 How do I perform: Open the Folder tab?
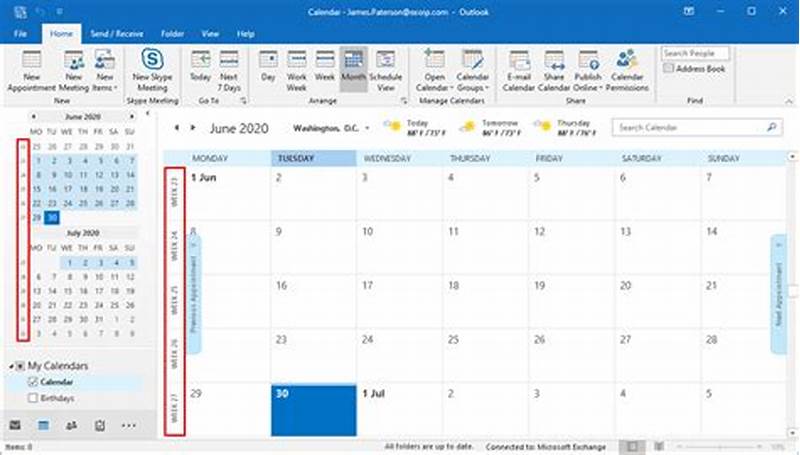[172, 34]
